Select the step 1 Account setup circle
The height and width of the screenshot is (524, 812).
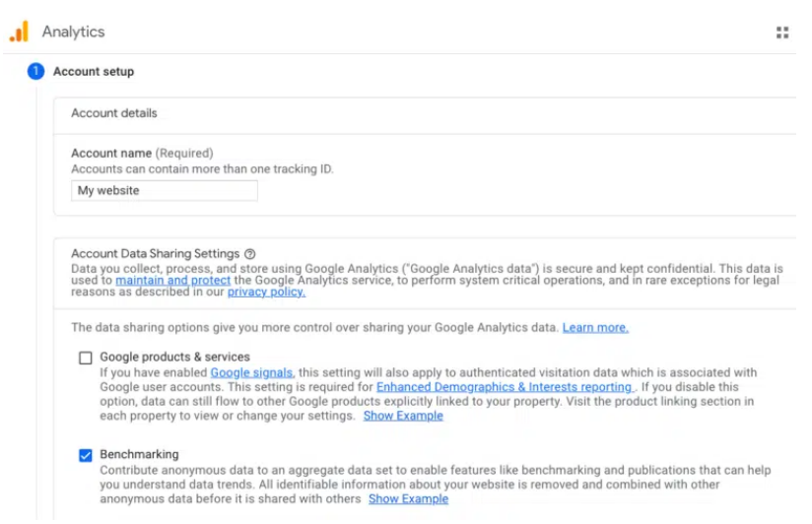35,71
